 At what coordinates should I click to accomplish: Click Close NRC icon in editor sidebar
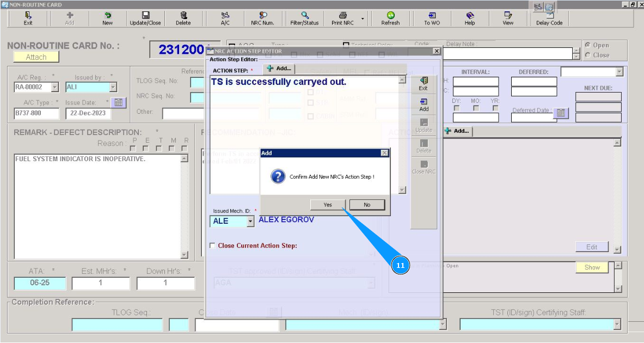(x=424, y=164)
